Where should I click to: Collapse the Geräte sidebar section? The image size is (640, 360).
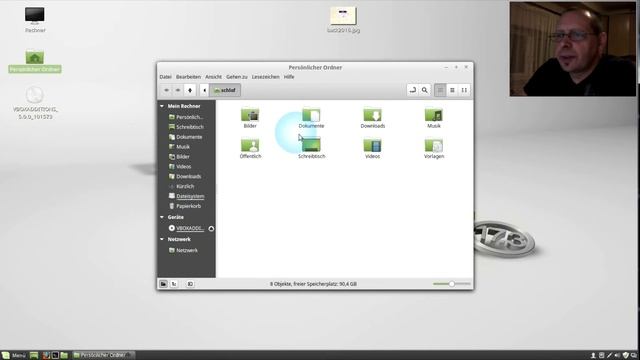coord(162,217)
